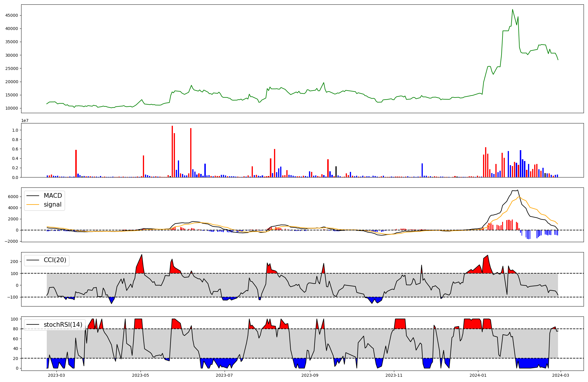
Task: Click the 2023-09 date tick label
Action: [x=310, y=375]
